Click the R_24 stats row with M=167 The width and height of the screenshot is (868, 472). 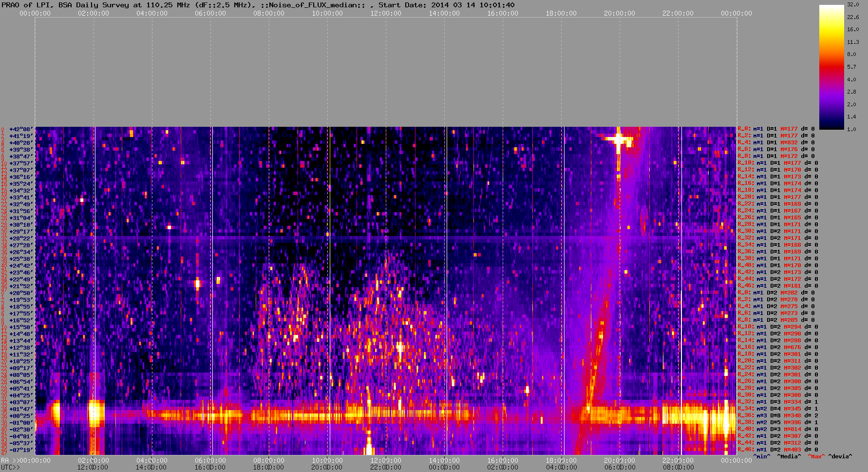click(778, 211)
